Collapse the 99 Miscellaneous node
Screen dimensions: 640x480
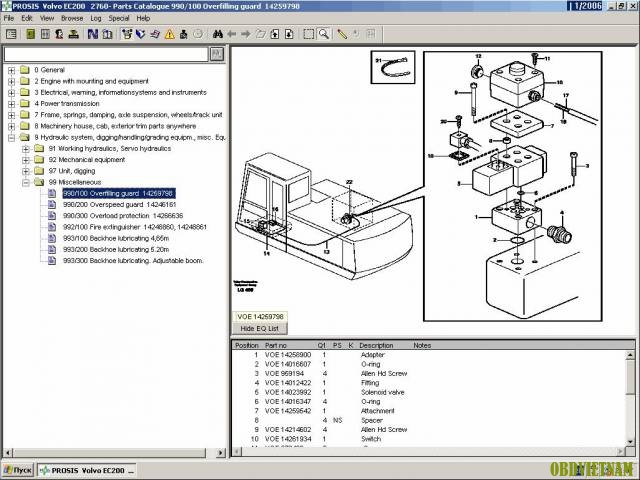[26, 182]
